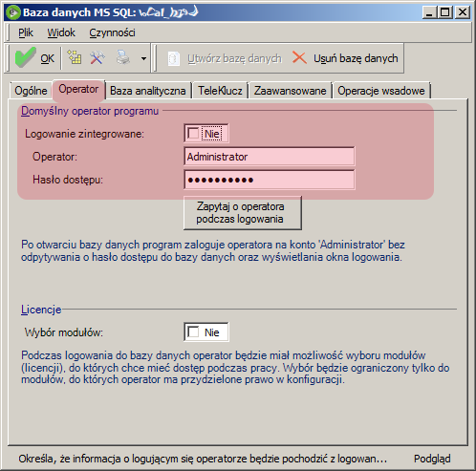
Task: Minimize the Baza danych window
Action: click(x=429, y=12)
